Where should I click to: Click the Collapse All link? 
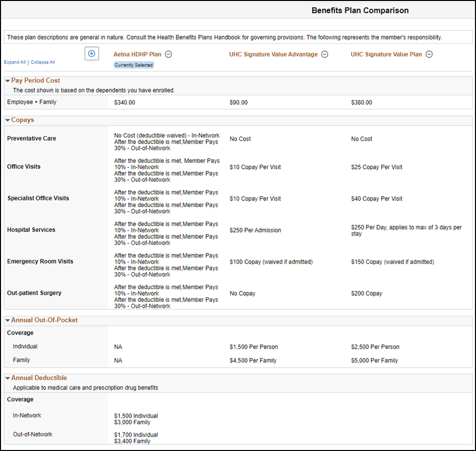point(43,62)
